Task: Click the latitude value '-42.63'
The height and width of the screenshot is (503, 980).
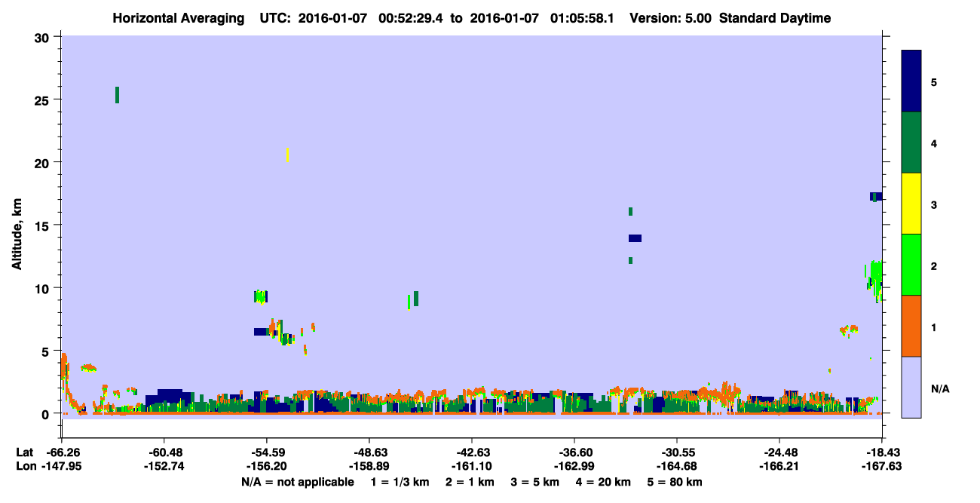Action: pyautogui.click(x=472, y=452)
